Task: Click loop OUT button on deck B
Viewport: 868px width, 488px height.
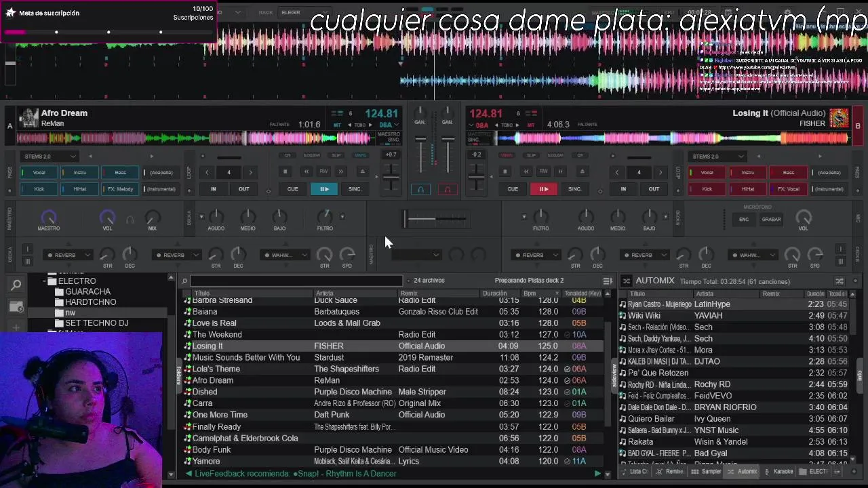Action: 654,189
